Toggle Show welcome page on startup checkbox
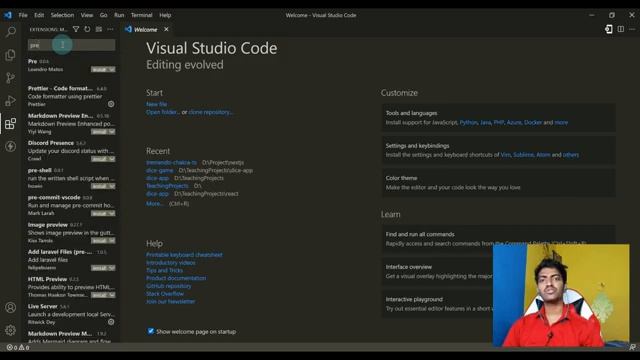Image resolution: width=640 pixels, height=360 pixels. click(151, 331)
